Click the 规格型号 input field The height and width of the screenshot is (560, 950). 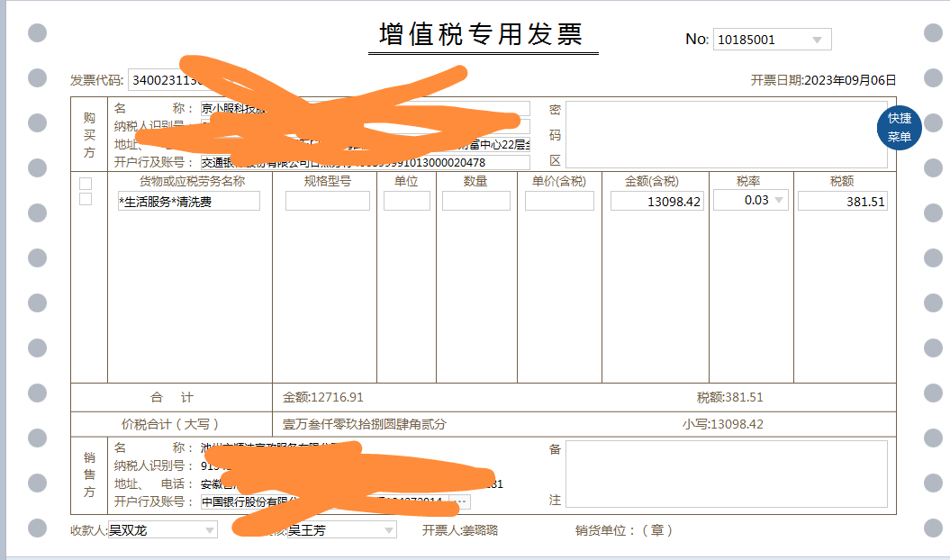[x=327, y=201]
